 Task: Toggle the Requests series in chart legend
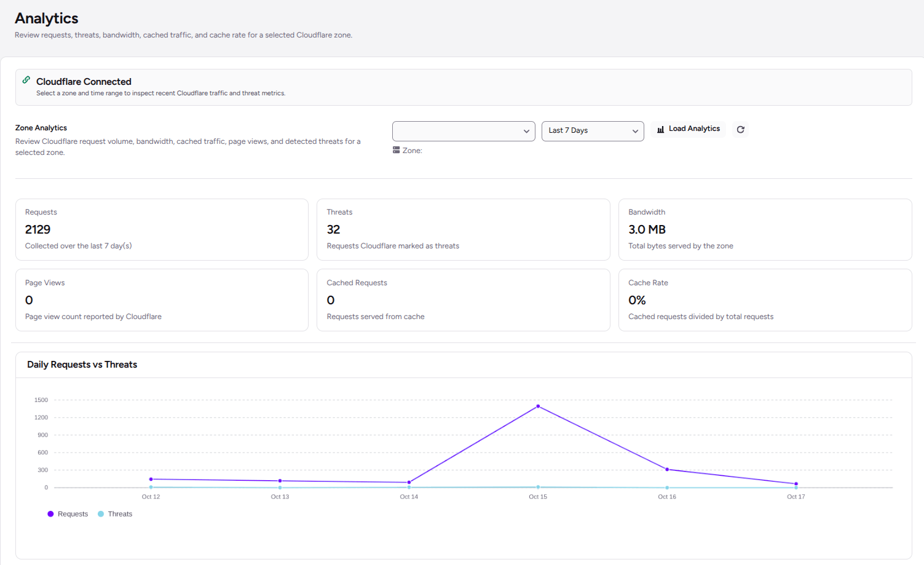coord(68,514)
